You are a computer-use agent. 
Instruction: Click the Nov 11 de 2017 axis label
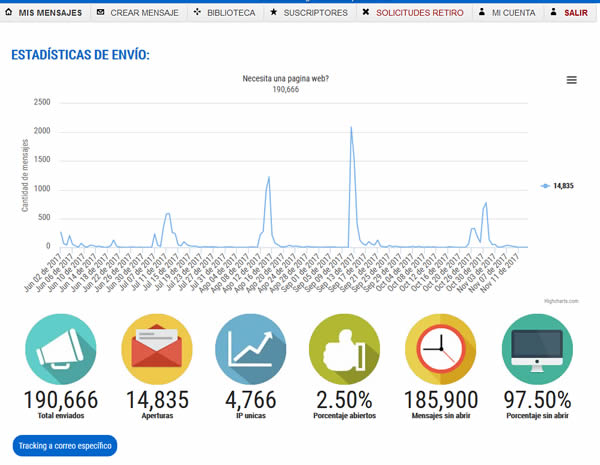[x=499, y=272]
